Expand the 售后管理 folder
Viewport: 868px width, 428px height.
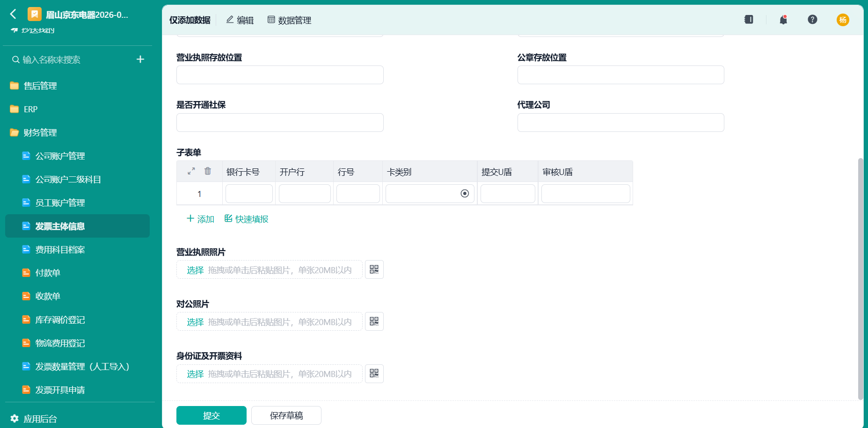click(77, 86)
